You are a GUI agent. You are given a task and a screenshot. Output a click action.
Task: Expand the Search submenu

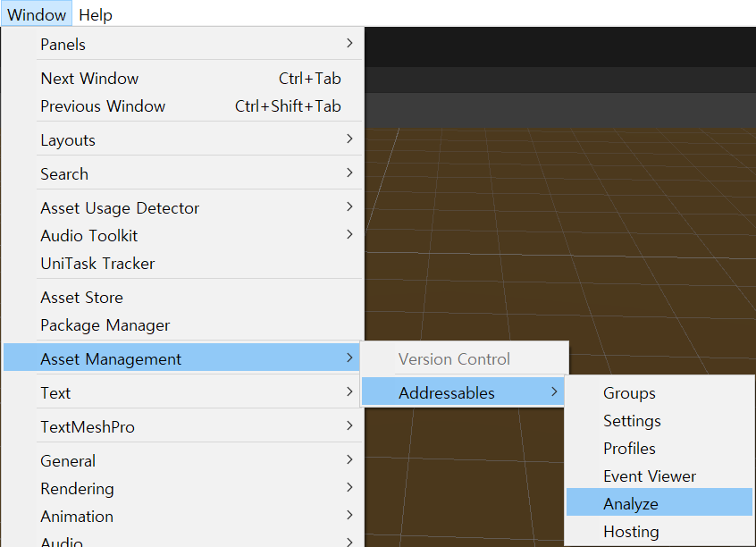point(182,173)
